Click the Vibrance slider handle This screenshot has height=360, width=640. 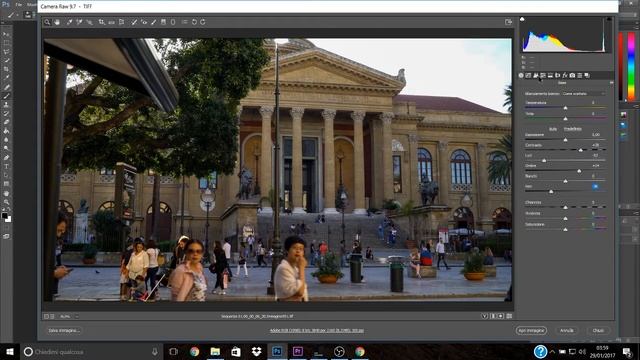click(565, 219)
